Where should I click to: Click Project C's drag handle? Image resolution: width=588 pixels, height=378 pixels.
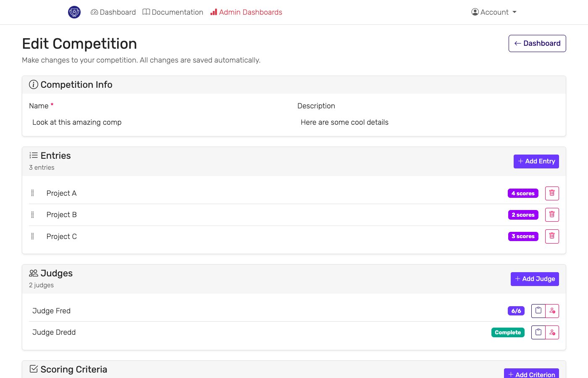[x=32, y=236]
